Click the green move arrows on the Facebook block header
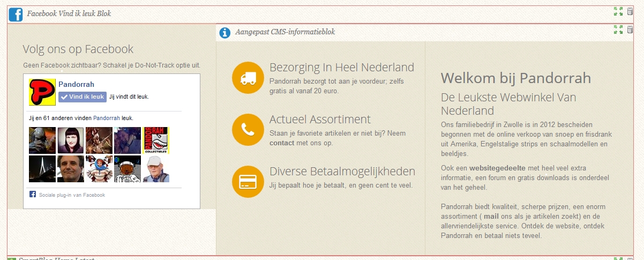This screenshot has width=644, height=260. coord(618,11)
